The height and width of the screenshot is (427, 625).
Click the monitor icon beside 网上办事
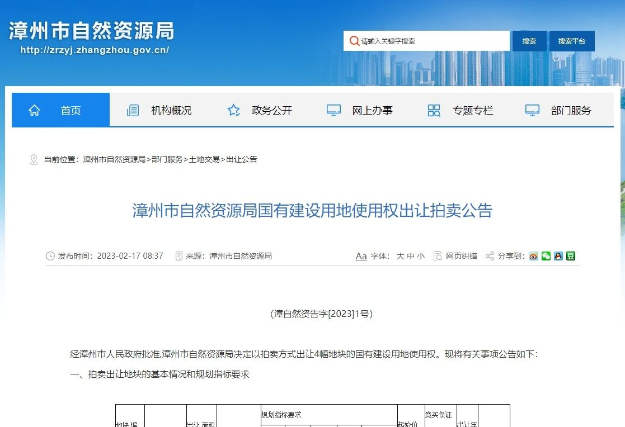point(333,110)
